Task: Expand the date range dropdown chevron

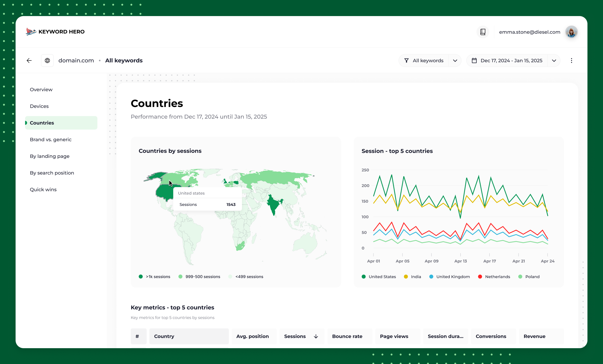Action: click(554, 60)
